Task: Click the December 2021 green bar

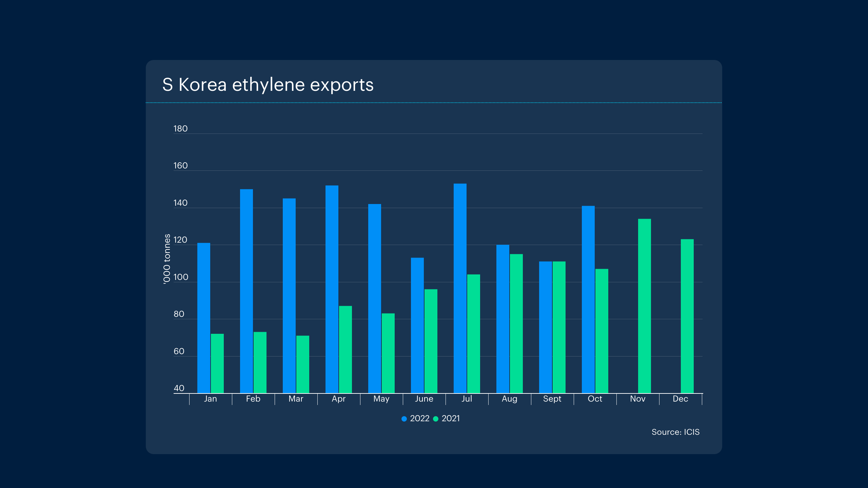Action: pos(687,316)
